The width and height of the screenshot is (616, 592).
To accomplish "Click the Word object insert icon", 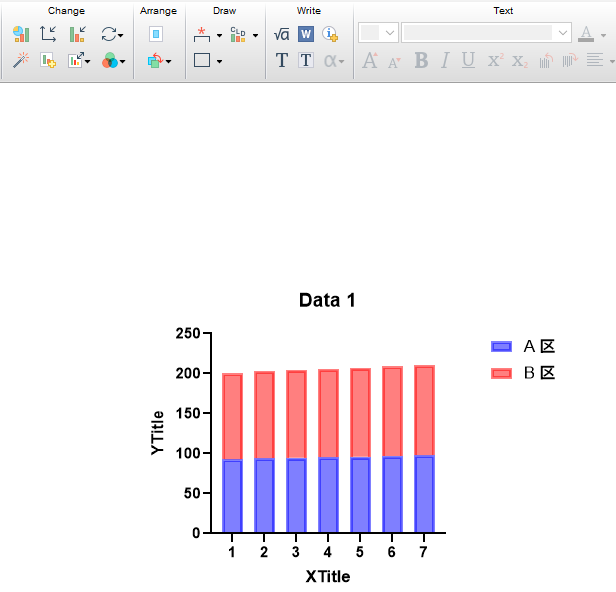I will coord(306,34).
